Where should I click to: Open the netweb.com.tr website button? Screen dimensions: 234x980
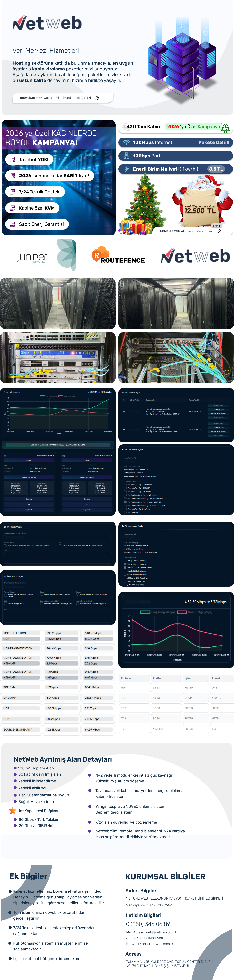[x=63, y=98]
